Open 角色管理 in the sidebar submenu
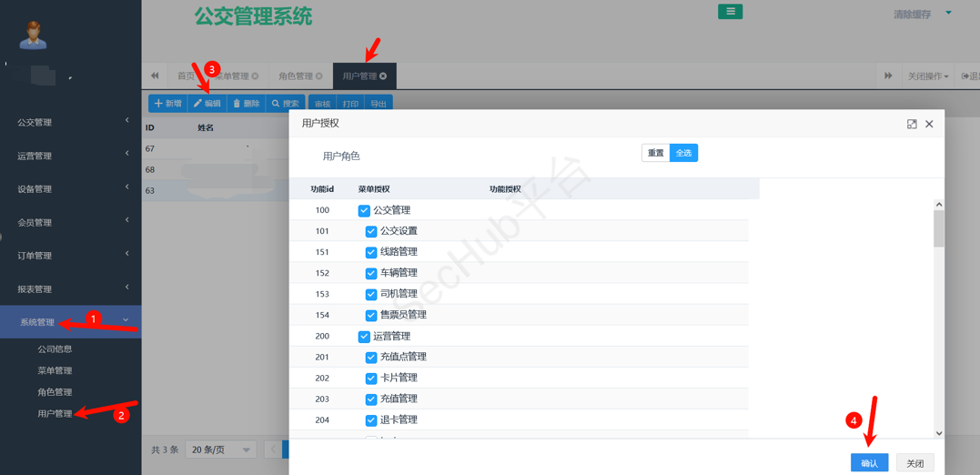980x475 pixels. pyautogui.click(x=55, y=392)
